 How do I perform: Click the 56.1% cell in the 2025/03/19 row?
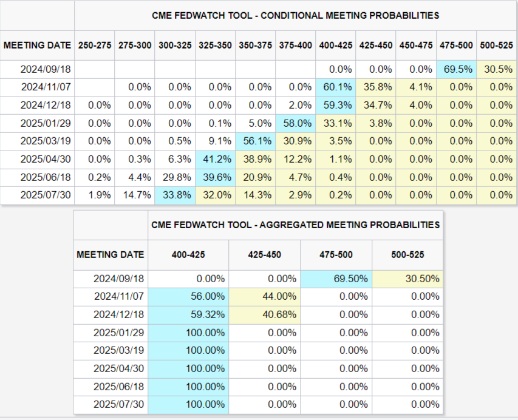coord(255,141)
